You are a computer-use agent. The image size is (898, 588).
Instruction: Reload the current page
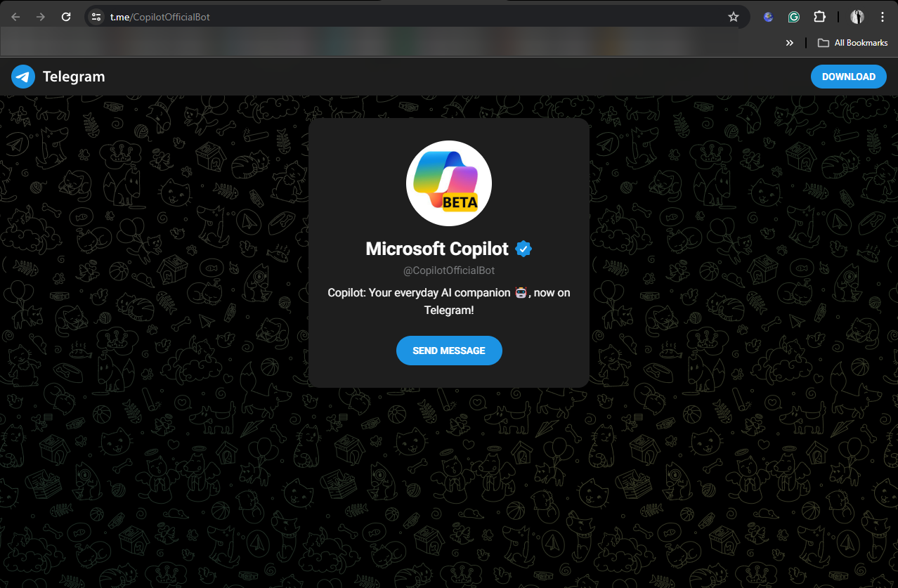(66, 17)
